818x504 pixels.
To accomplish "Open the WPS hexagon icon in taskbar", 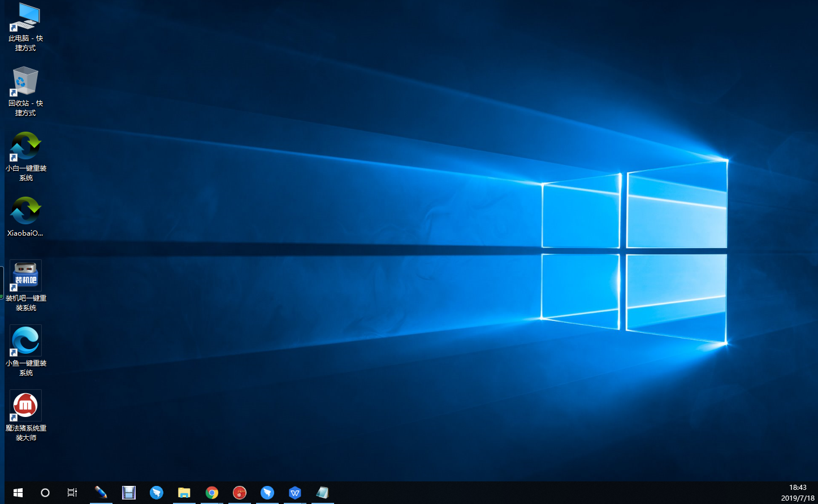I will pos(295,493).
